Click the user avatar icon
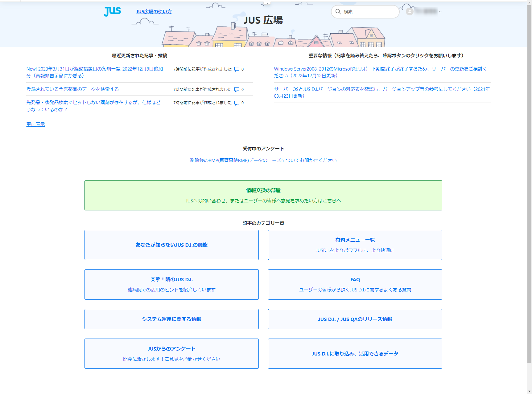The height and width of the screenshot is (394, 532). (x=410, y=11)
